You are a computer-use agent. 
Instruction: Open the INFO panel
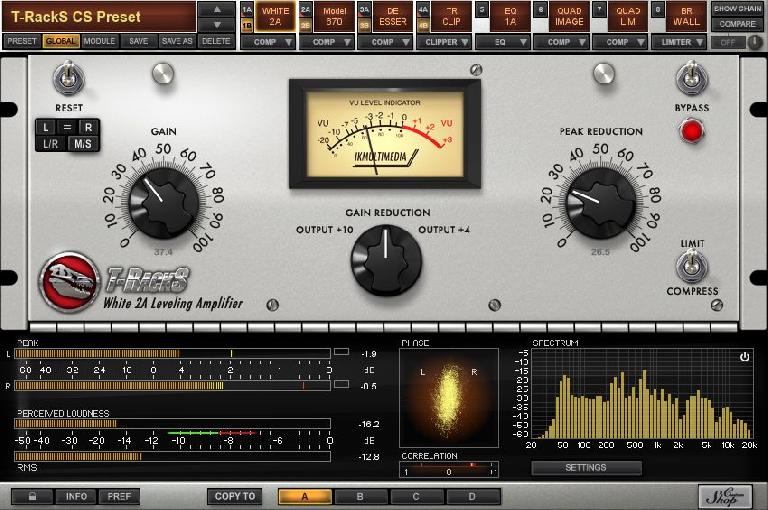coord(76,496)
